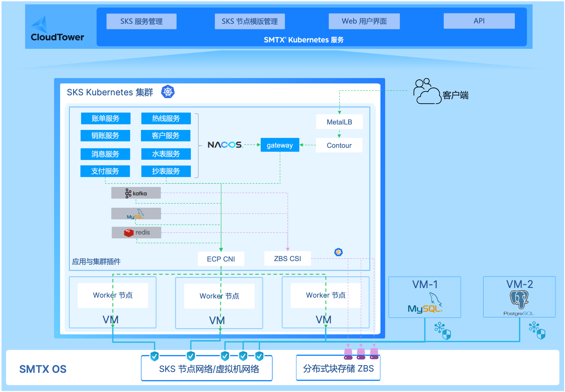The width and height of the screenshot is (565, 392).
Task: Click the Kubernetes wheel icon beside cluster title
Action: click(x=168, y=92)
